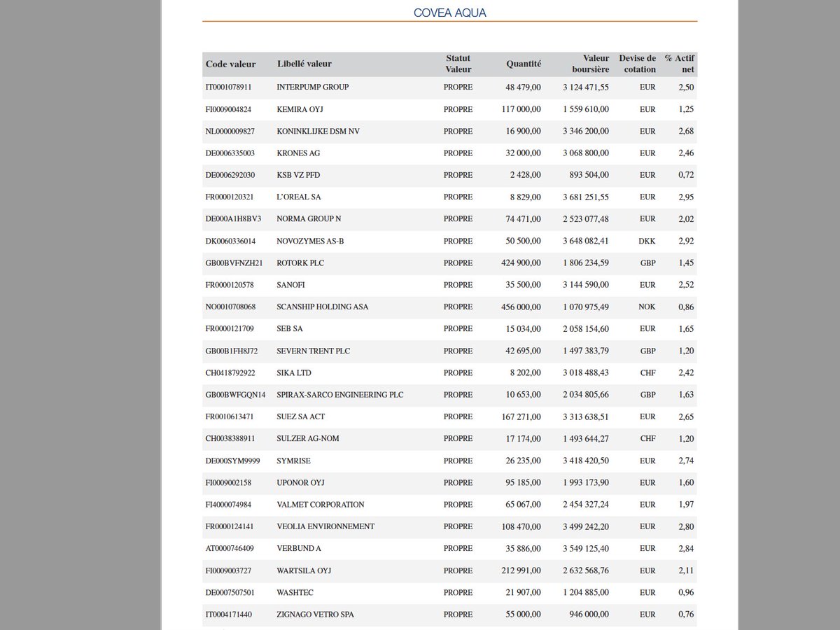Select the SPIRAX-SARCO ENGINEERING PLC label
The width and height of the screenshot is (840, 630).
click(x=340, y=395)
